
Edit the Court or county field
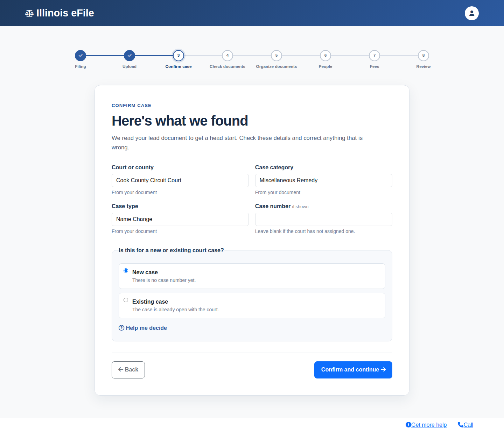pyautogui.click(x=180, y=180)
